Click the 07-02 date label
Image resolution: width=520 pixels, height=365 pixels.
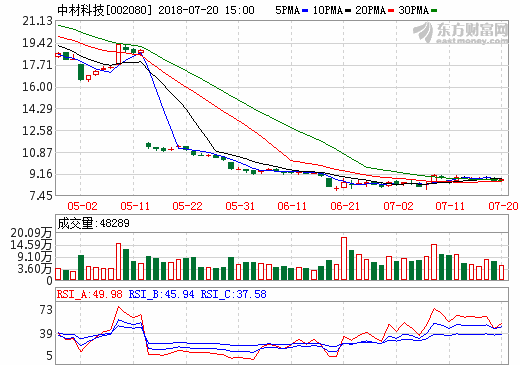click(x=398, y=206)
